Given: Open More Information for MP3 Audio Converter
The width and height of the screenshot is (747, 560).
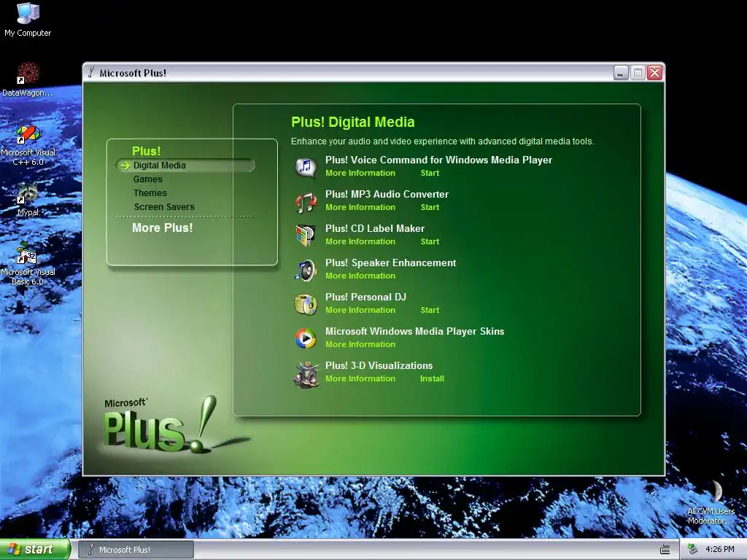Looking at the screenshot, I should coord(360,207).
